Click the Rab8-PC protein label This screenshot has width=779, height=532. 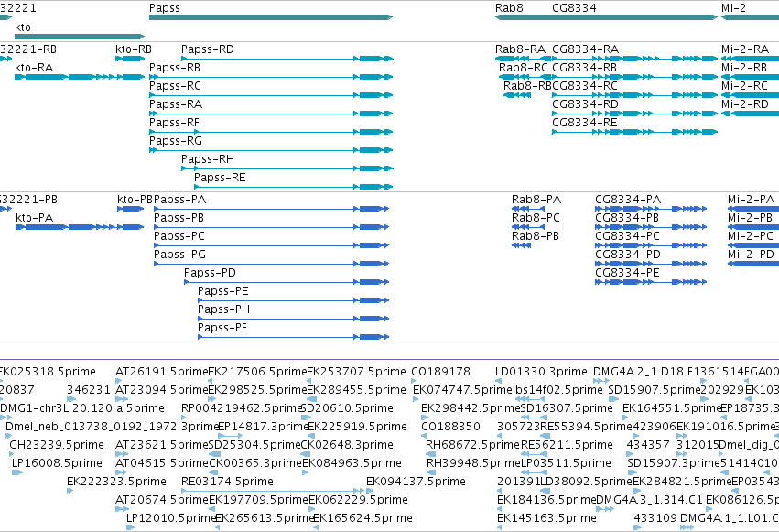point(536,218)
